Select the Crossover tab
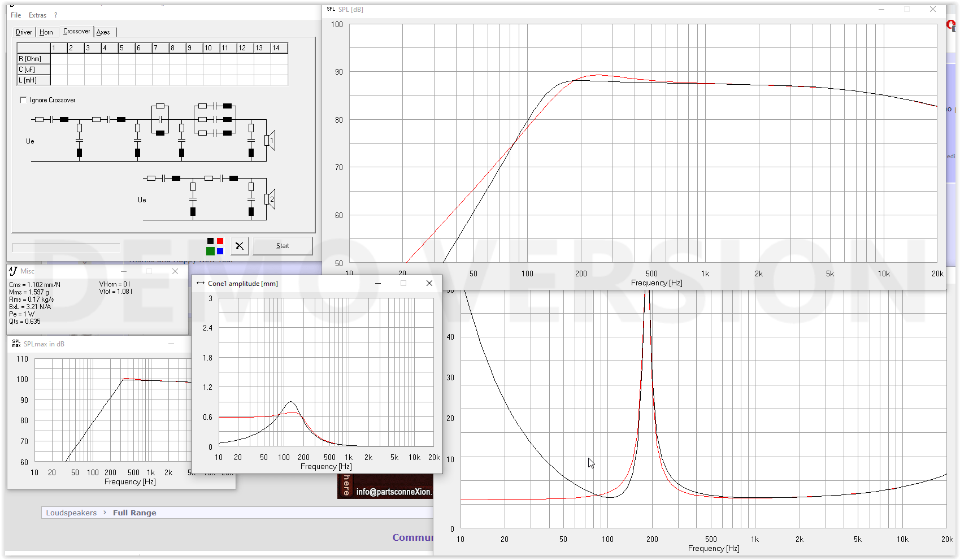Viewport: 960px width, 560px height. tap(76, 31)
